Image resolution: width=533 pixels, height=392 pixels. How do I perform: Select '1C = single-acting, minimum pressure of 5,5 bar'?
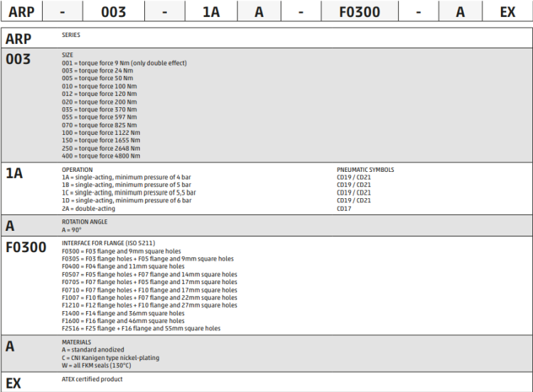(129, 192)
